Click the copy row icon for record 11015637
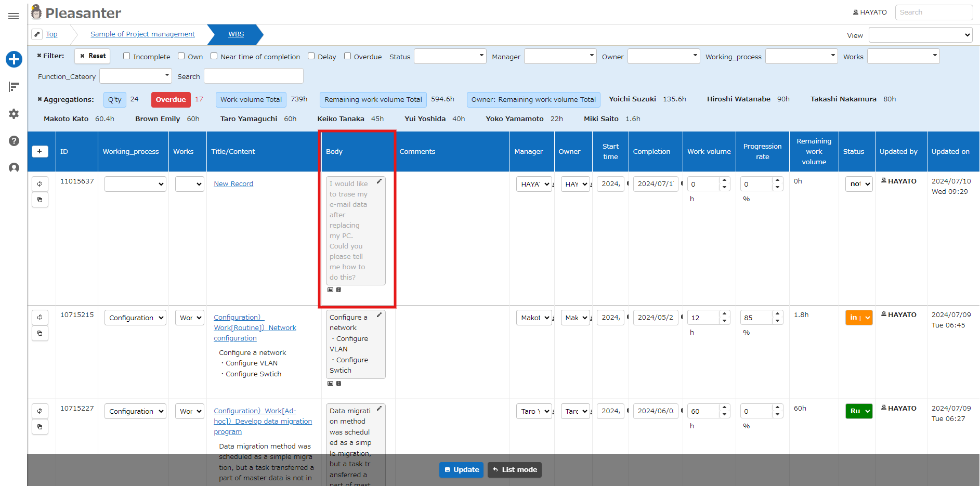Viewport: 980px width, 486px height. click(40, 200)
